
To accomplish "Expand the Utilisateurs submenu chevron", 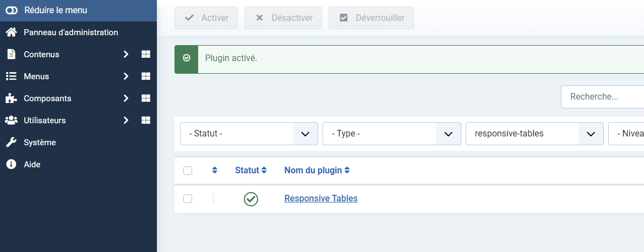I will [126, 120].
